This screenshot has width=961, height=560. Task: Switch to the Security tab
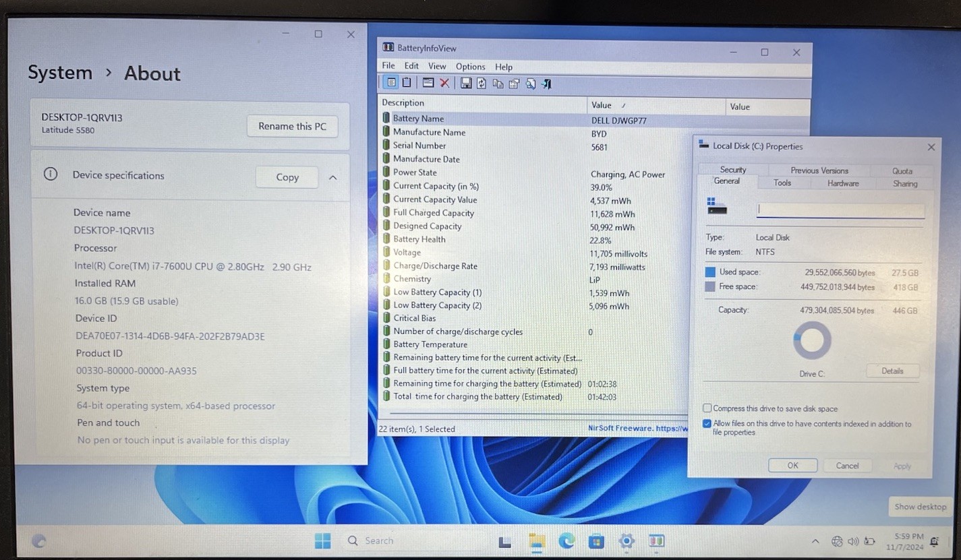(733, 170)
